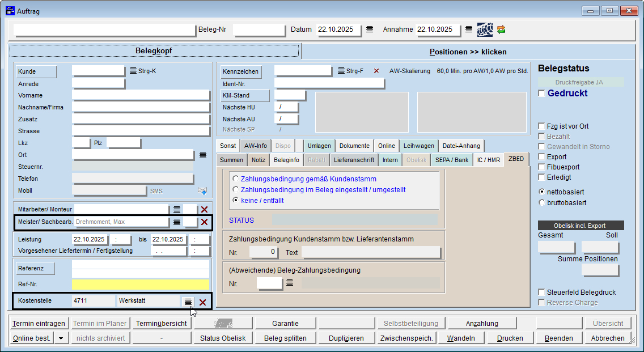644x352 pixels.
Task: Click the Drucken button
Action: [x=510, y=338]
